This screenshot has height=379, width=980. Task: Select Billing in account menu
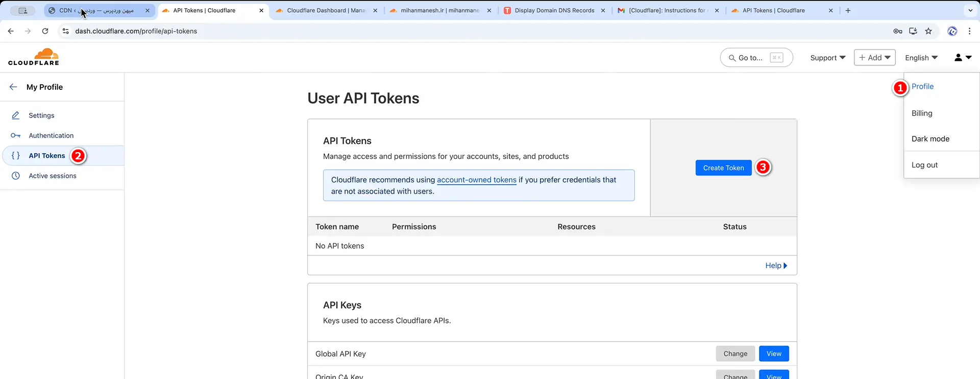coord(922,113)
